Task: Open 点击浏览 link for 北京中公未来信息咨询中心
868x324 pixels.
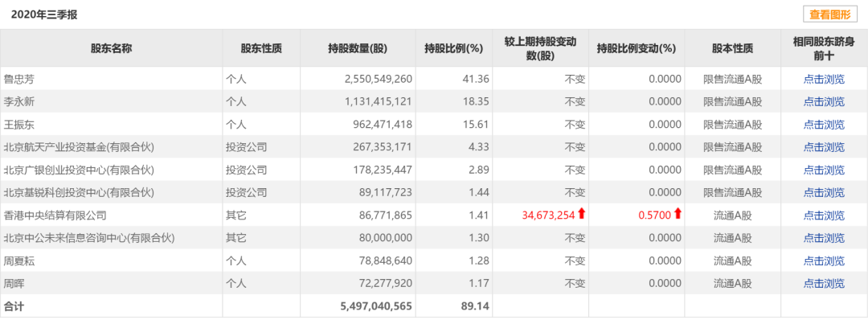Action: tap(824, 238)
